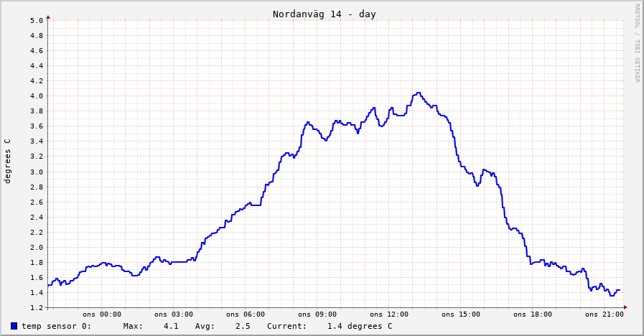644x336 pixels.
Task: Click the 'ons 12:00' time axis label
Action: 388,314
